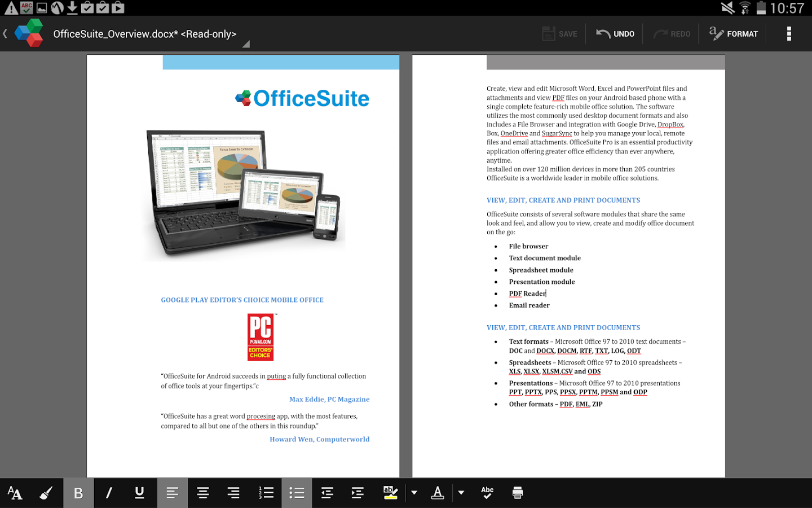The height and width of the screenshot is (508, 812).
Task: Toggle text highlighting on selection
Action: pyautogui.click(x=391, y=492)
